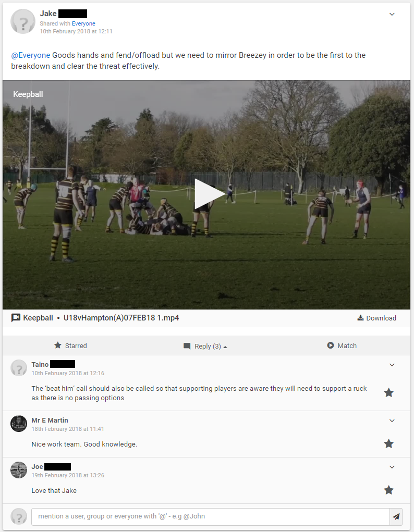The width and height of the screenshot is (414, 532).
Task: Open chevron menu on Mr E Martin's comment
Action: coord(392,420)
